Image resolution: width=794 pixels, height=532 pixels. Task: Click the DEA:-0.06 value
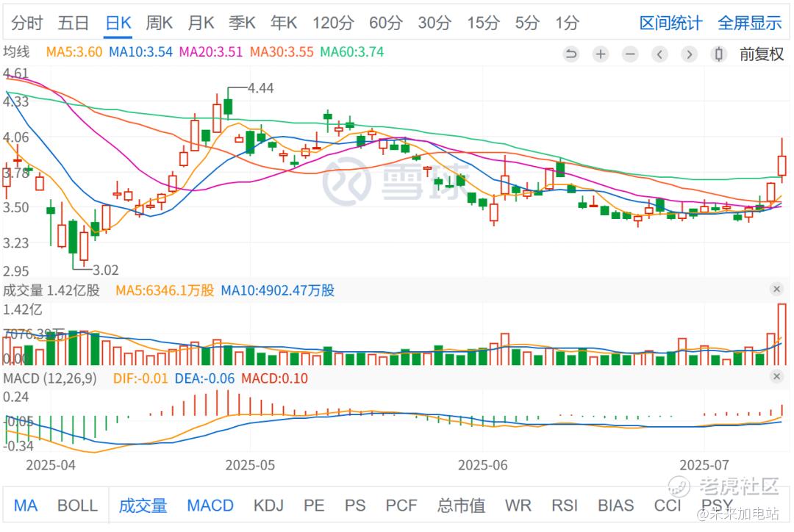click(x=204, y=378)
